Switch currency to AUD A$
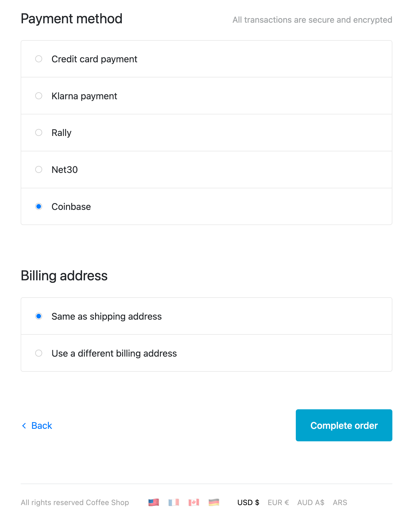 click(x=311, y=502)
